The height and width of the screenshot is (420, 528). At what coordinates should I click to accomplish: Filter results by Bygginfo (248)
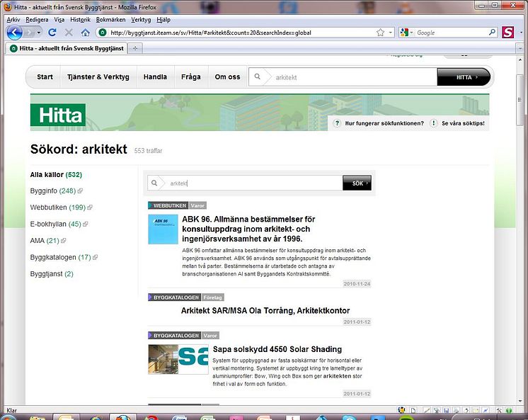(53, 191)
